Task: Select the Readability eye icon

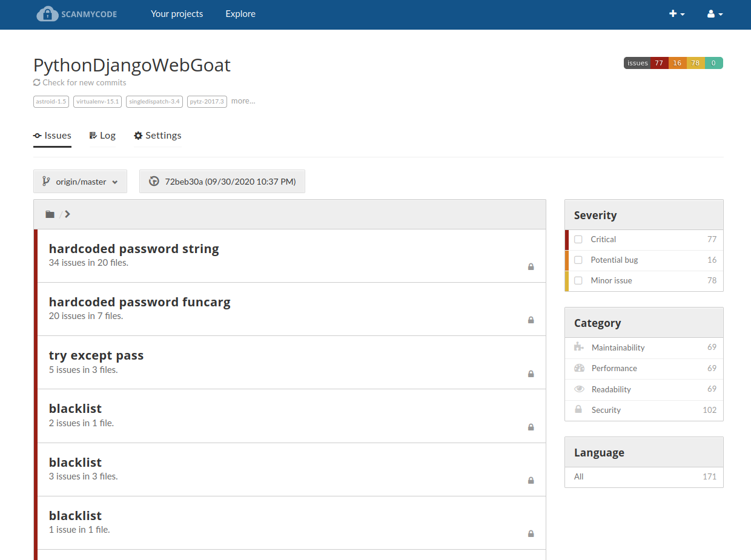Action: coord(579,389)
